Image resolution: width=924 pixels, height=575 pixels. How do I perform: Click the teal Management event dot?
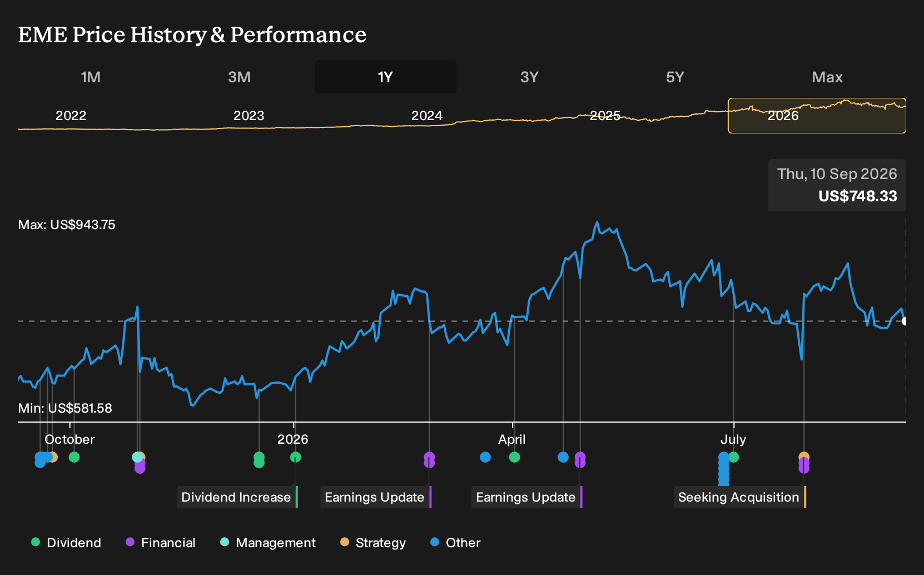[137, 457]
